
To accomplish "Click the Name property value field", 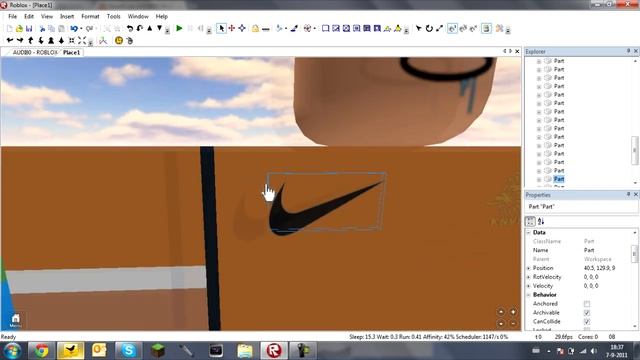I will (x=607, y=250).
